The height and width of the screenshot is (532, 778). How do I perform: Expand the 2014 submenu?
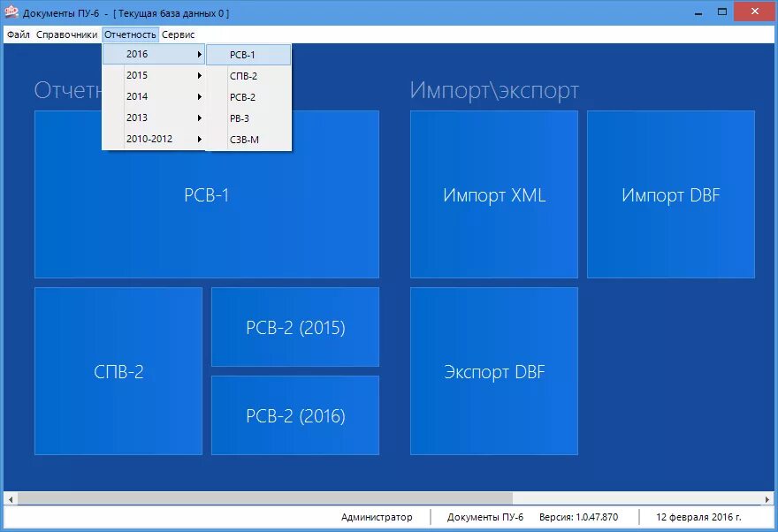pos(153,96)
